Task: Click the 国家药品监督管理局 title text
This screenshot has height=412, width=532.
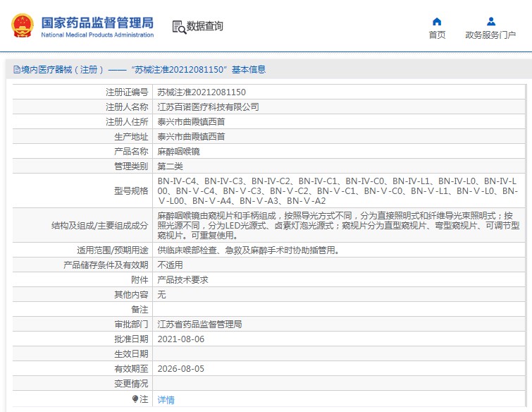Action: click(97, 23)
